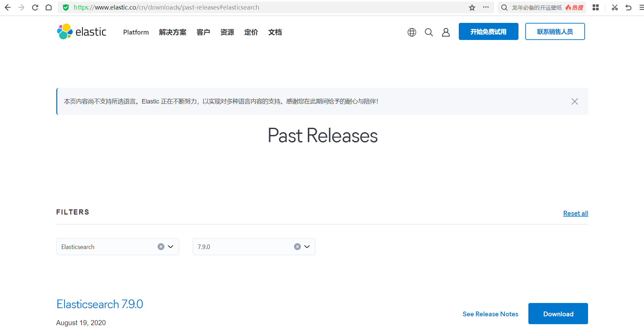This screenshot has height=331, width=644.
Task: Click the undo restore arrow icon
Action: pyautogui.click(x=628, y=8)
